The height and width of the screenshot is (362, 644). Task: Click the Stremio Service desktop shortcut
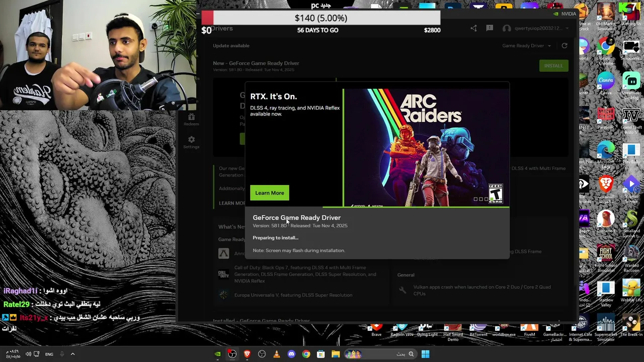[x=631, y=189]
